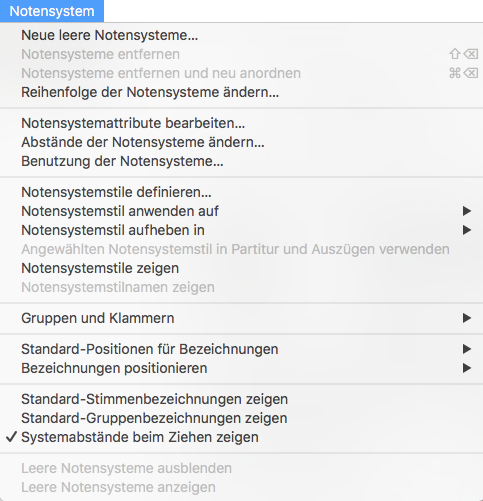Screen dimensions: 483x501
Task: Expand Gruppen und Klammern submenu arrow
Action: coord(467,318)
